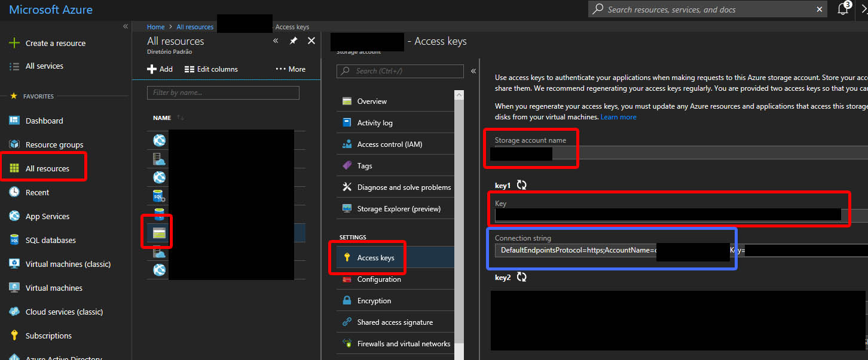The image size is (868, 360).
Task: Click the Subscriptions key icon
Action: pyautogui.click(x=14, y=336)
